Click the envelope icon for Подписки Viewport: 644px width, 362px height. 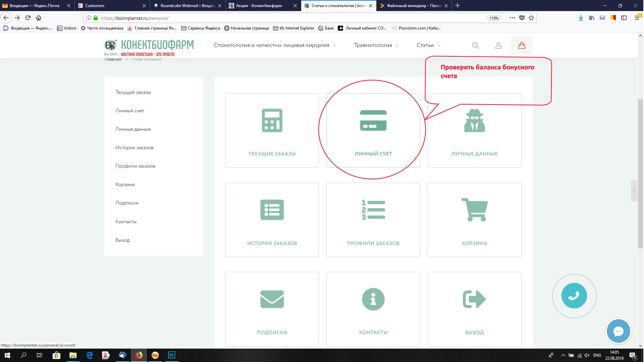272,299
